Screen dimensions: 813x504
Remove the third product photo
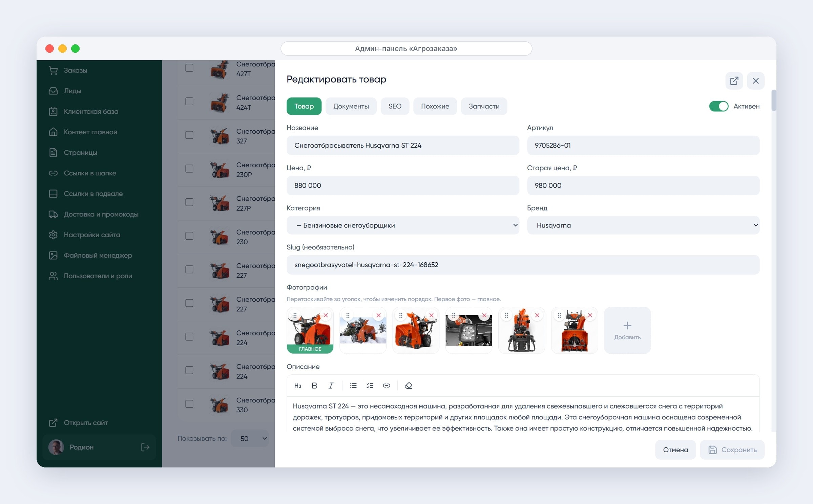tap(431, 315)
